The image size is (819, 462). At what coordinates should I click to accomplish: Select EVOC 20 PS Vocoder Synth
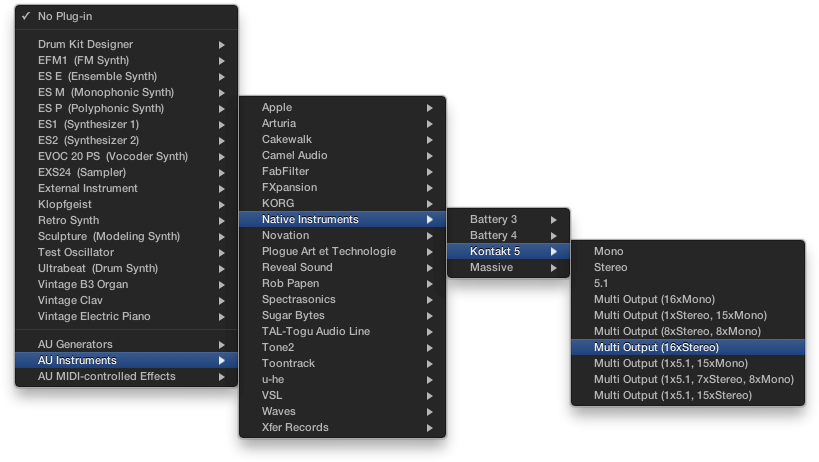(x=126, y=157)
